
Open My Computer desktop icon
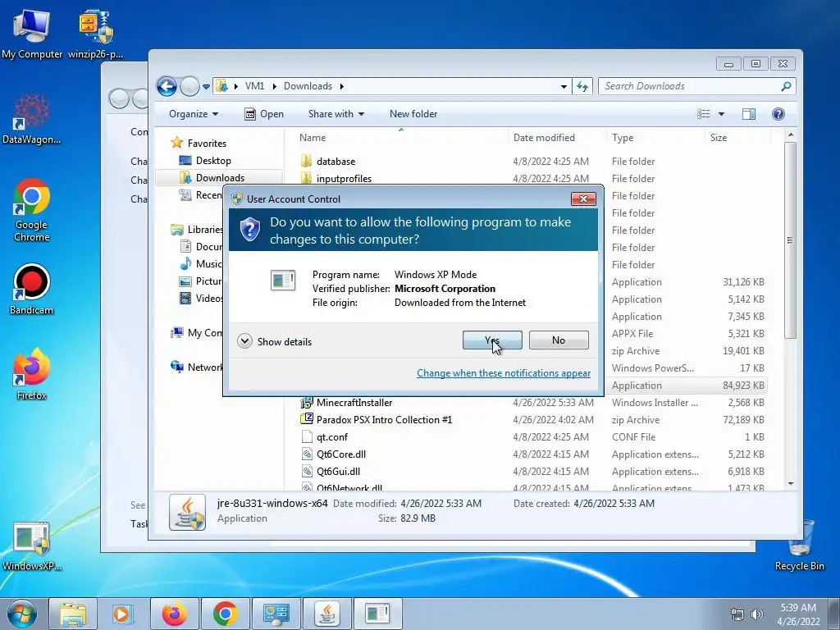pyautogui.click(x=32, y=34)
